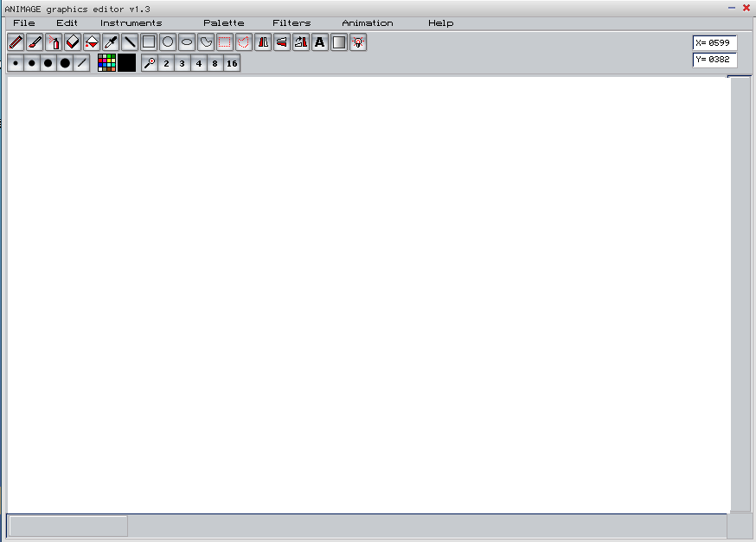Choose the third brush dot size

click(48, 63)
